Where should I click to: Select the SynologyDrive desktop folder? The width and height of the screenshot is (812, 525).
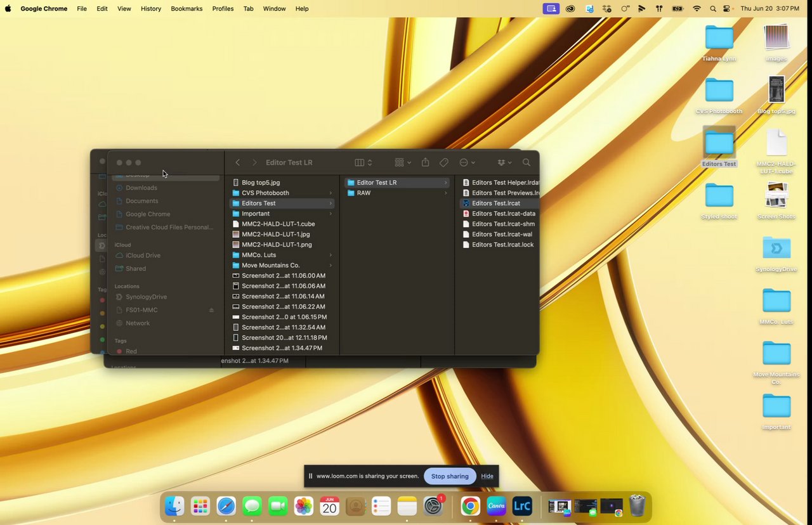tap(776, 248)
